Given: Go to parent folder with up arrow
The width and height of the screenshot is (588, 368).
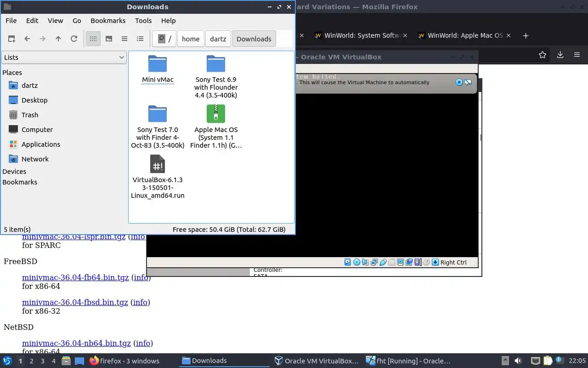Looking at the screenshot, I should (58, 39).
